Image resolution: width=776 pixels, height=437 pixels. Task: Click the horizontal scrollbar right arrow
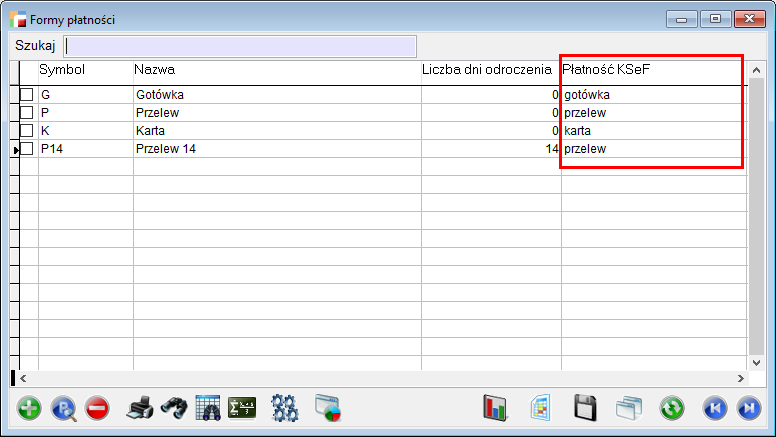[x=741, y=379]
